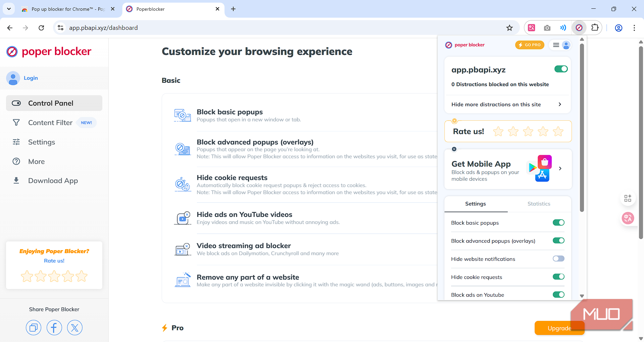View site information icon in address bar
Viewport: 644px width, 342px height.
click(x=61, y=28)
